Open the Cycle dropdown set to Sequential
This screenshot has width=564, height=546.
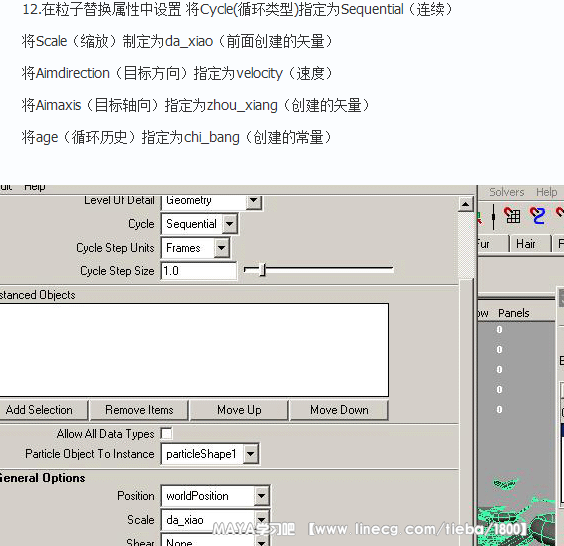[x=200, y=224]
